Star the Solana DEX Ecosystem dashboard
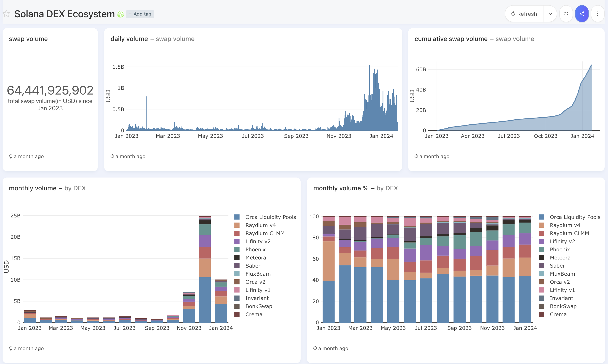The height and width of the screenshot is (364, 608). 6,14
